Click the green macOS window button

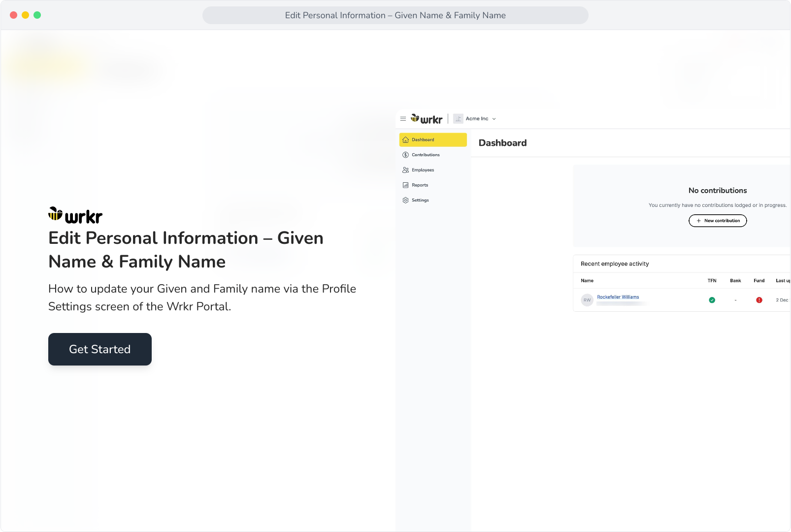[37, 15]
